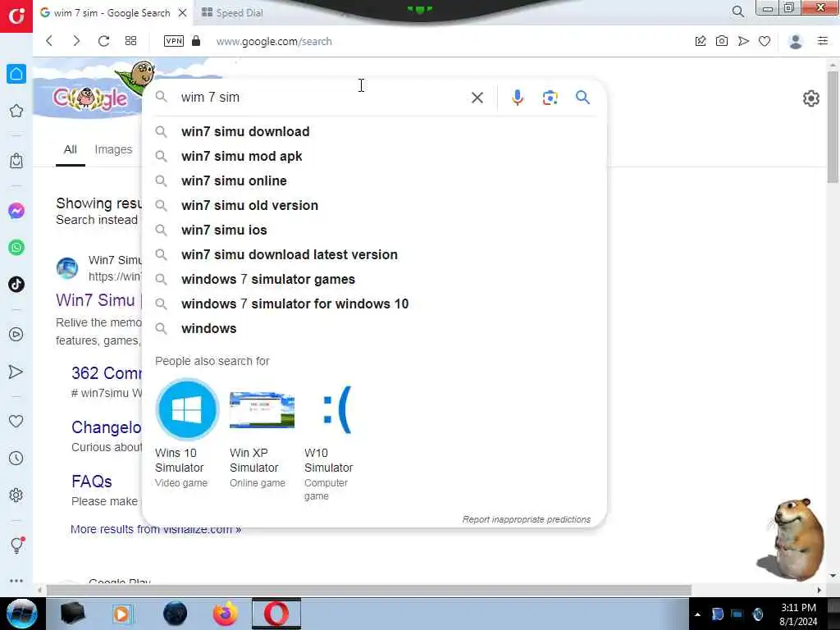Viewport: 840px width, 630px height.
Task: Switch to the Speed Dial tab
Action: point(232,13)
